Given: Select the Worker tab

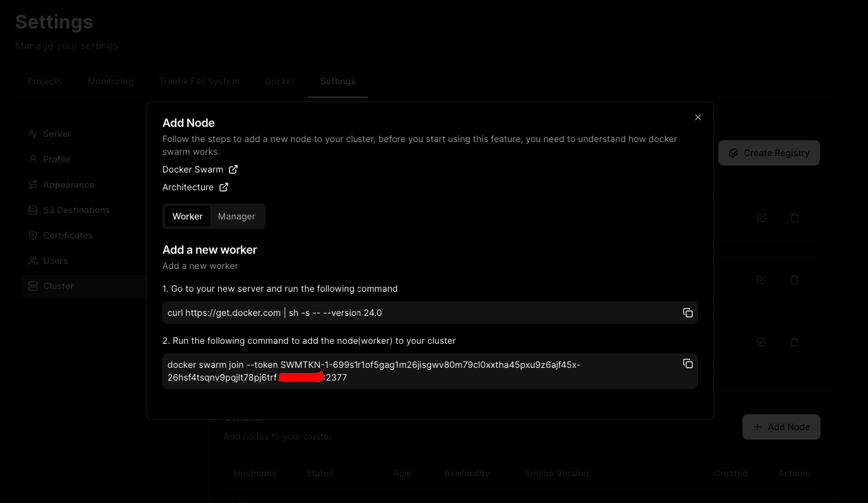Looking at the screenshot, I should [188, 216].
